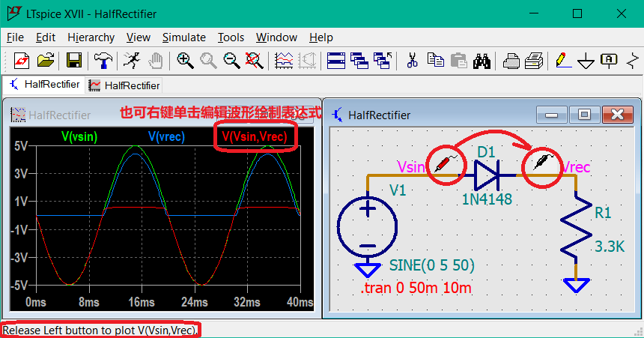Click the diode D1 symbol in schematic
This screenshot has height=338, width=644.
point(487,175)
